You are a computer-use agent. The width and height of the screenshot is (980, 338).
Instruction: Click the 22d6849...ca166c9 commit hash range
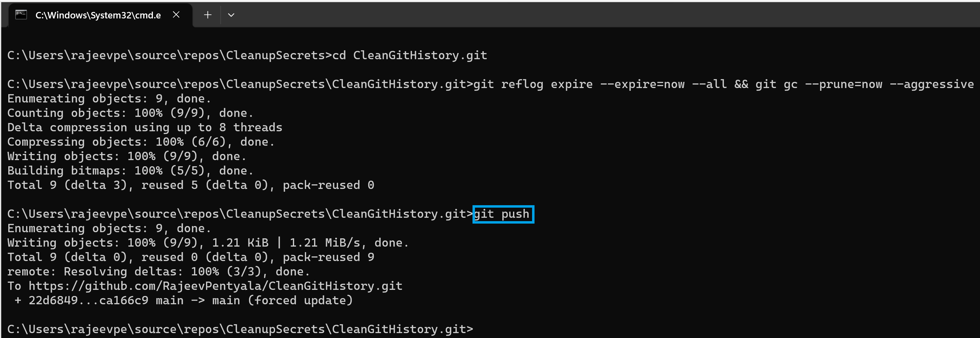pyautogui.click(x=88, y=300)
